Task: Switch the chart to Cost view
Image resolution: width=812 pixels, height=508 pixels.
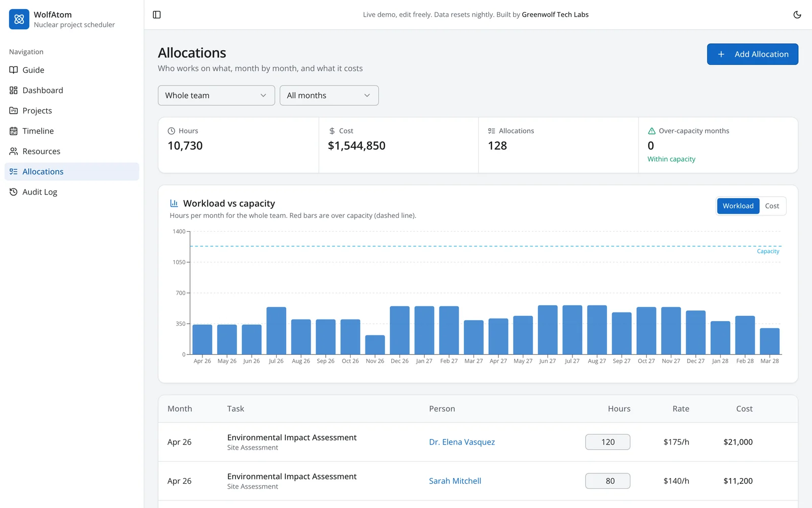Action: click(772, 206)
